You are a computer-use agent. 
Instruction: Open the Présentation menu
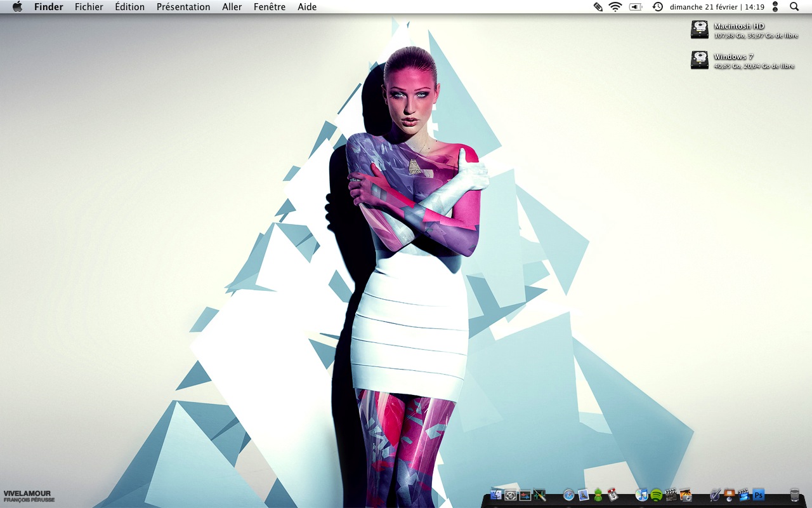click(183, 7)
